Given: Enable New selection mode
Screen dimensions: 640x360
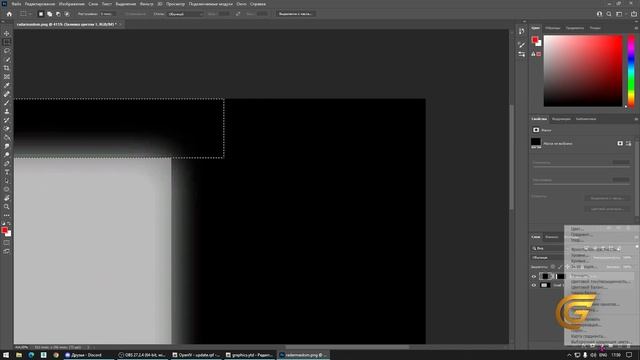Looking at the screenshot, I should [x=41, y=14].
